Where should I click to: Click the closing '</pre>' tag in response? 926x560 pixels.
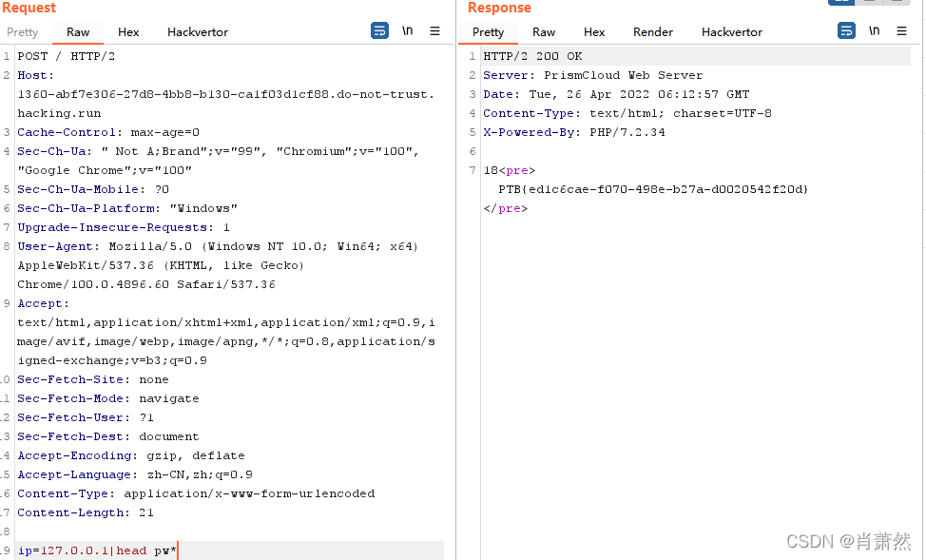506,208
